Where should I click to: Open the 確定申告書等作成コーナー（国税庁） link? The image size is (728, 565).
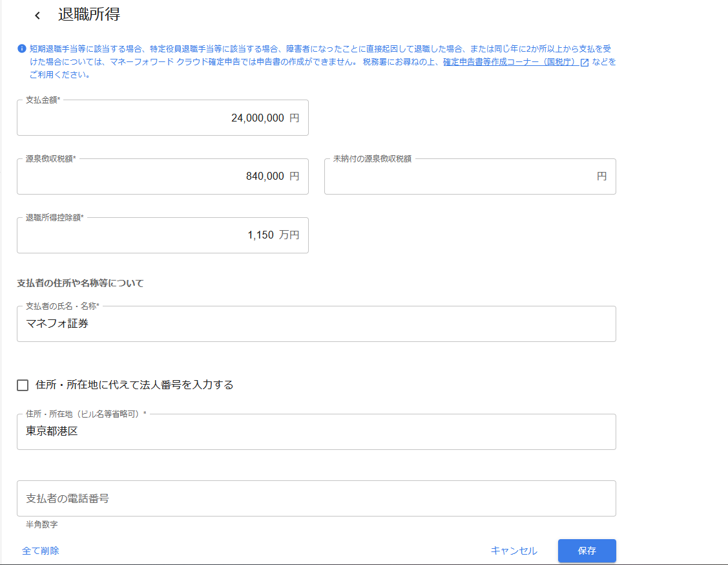[510, 62]
